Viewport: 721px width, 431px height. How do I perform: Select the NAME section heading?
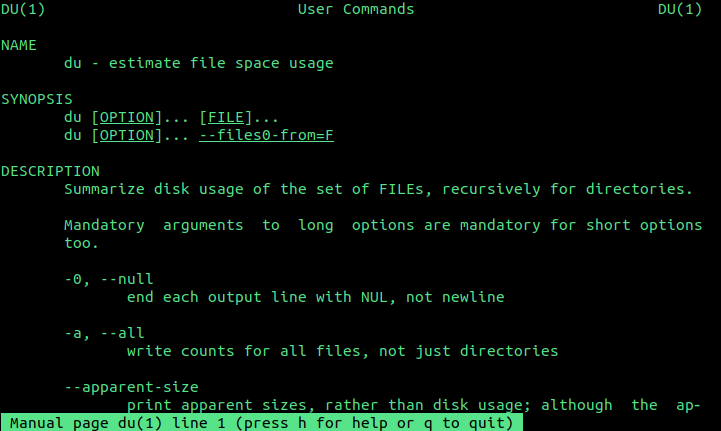18,45
